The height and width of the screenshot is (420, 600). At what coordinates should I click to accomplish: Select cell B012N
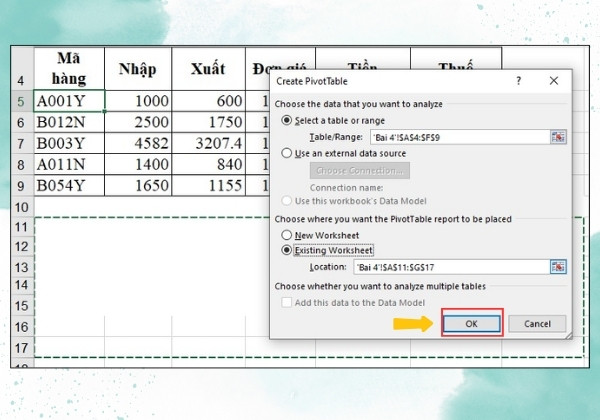[69, 122]
